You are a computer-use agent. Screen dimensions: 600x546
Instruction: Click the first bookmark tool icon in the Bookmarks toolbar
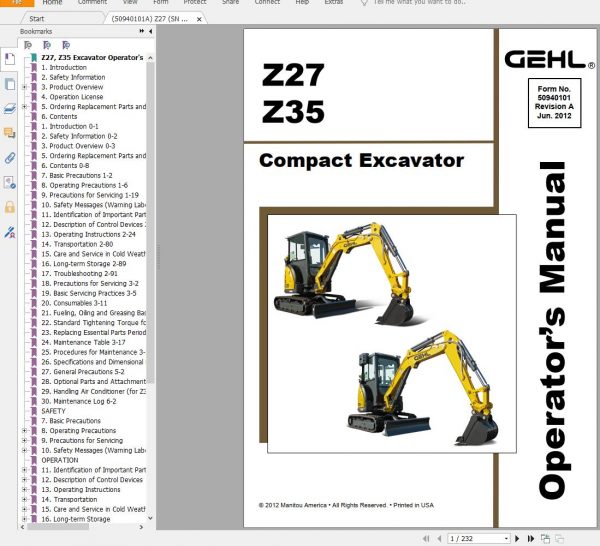(28, 45)
